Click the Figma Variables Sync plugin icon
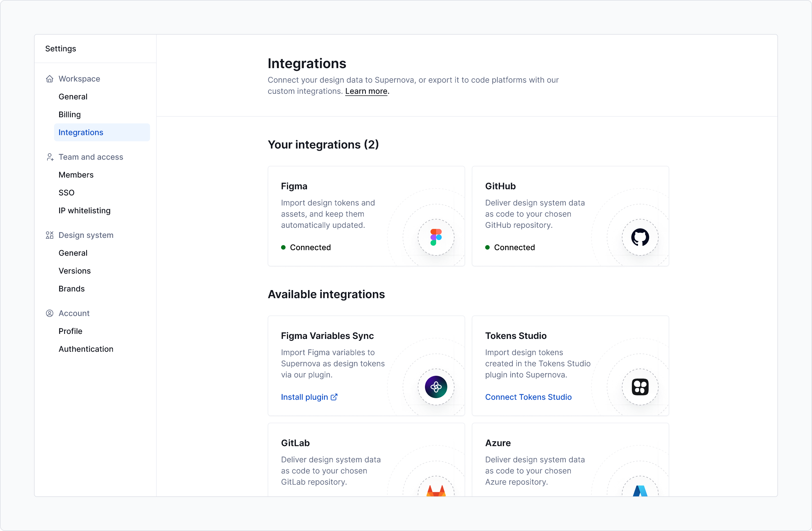The width and height of the screenshot is (812, 531). (x=436, y=387)
